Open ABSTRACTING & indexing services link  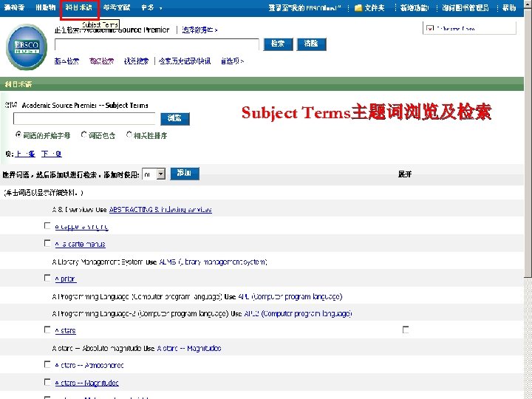[160, 210]
